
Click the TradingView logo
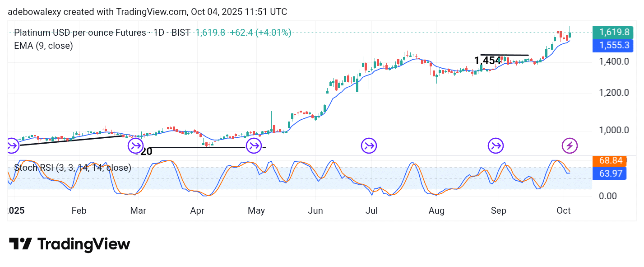pyautogui.click(x=69, y=244)
